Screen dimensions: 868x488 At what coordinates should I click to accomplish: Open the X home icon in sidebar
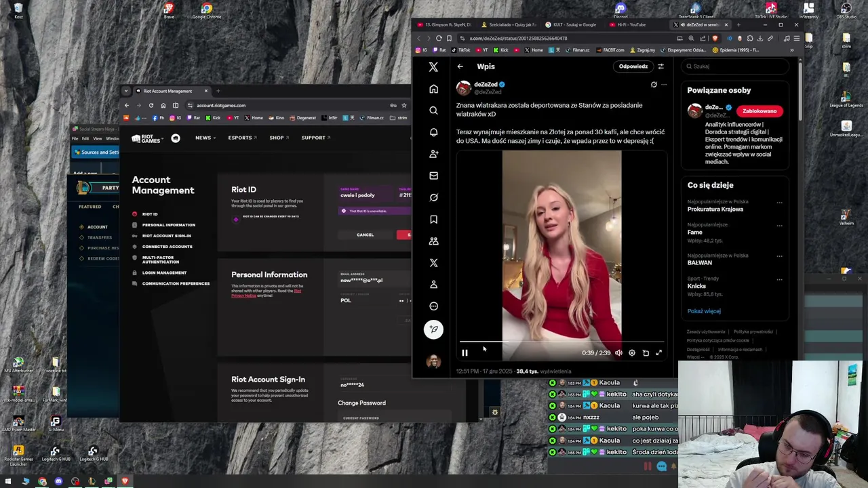point(433,89)
